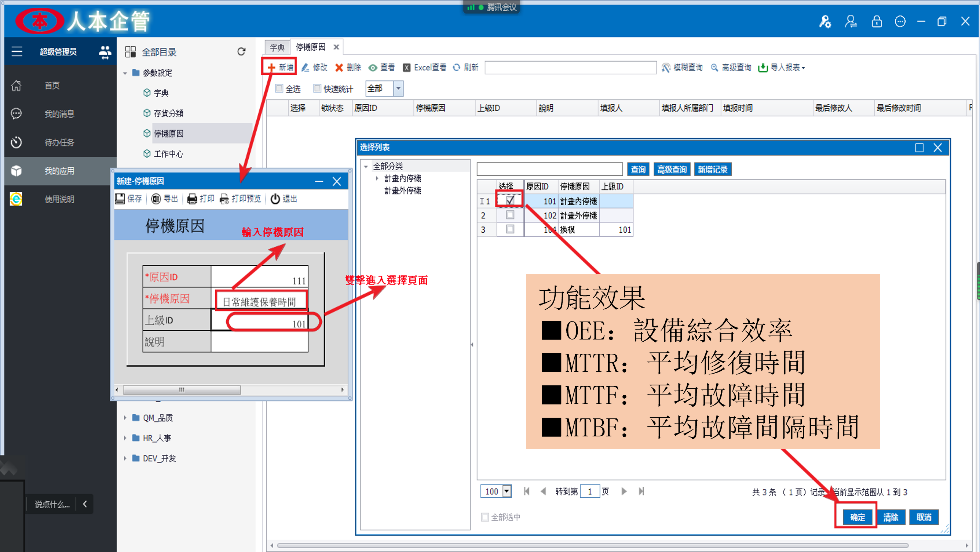
Task: Select 工作中心 in the directory tree
Action: (168, 154)
